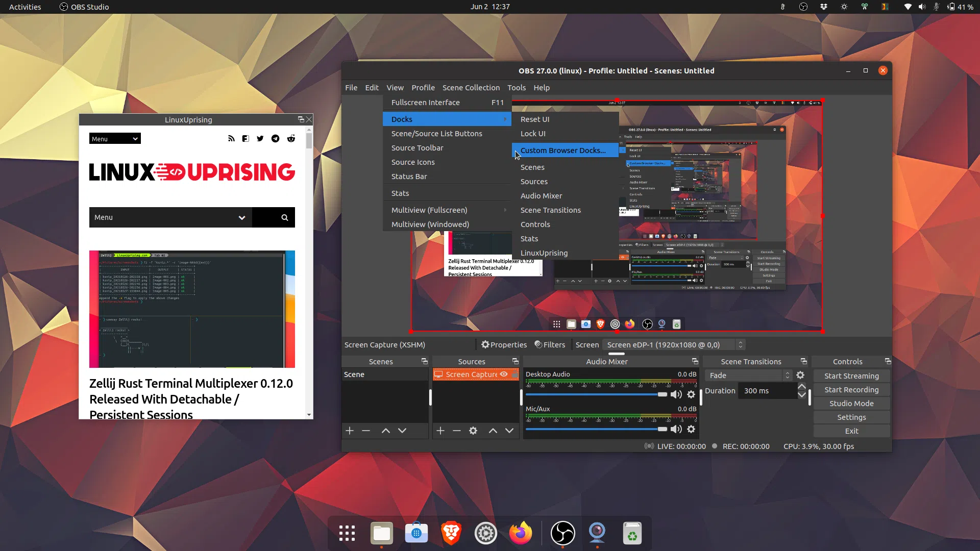Toggle mute on Mic/Aux channel
Image resolution: width=980 pixels, height=551 pixels.
tap(675, 429)
